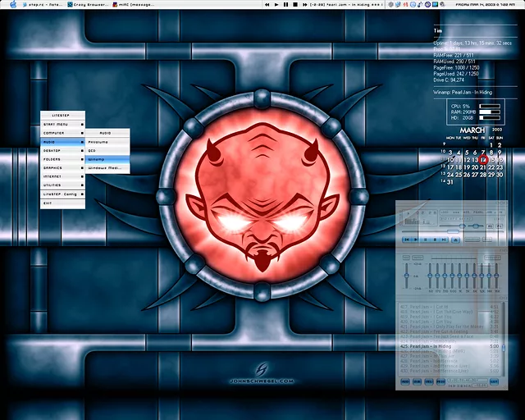525x420 pixels.
Task: Click the playlist REM button
Action: click(416, 381)
